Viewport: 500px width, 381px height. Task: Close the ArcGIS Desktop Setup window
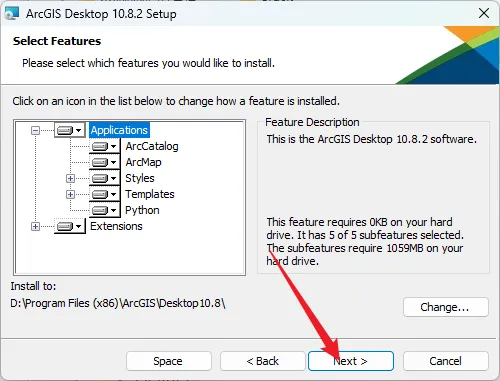(484, 13)
